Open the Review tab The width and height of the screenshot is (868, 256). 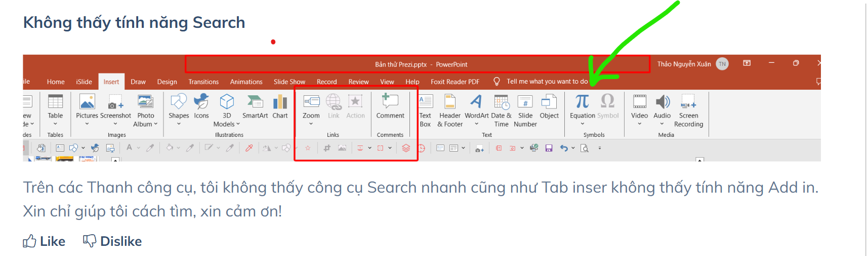click(358, 82)
